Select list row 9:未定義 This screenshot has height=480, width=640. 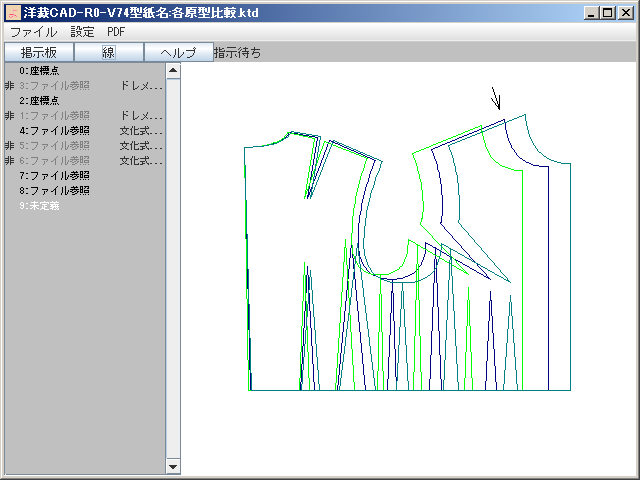click(85, 206)
